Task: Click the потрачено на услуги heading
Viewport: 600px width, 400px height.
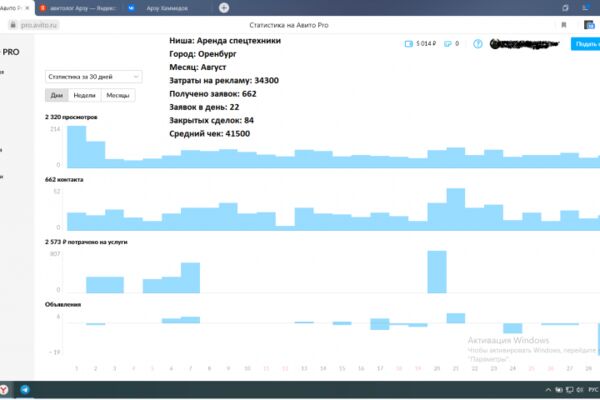Action: [x=86, y=242]
